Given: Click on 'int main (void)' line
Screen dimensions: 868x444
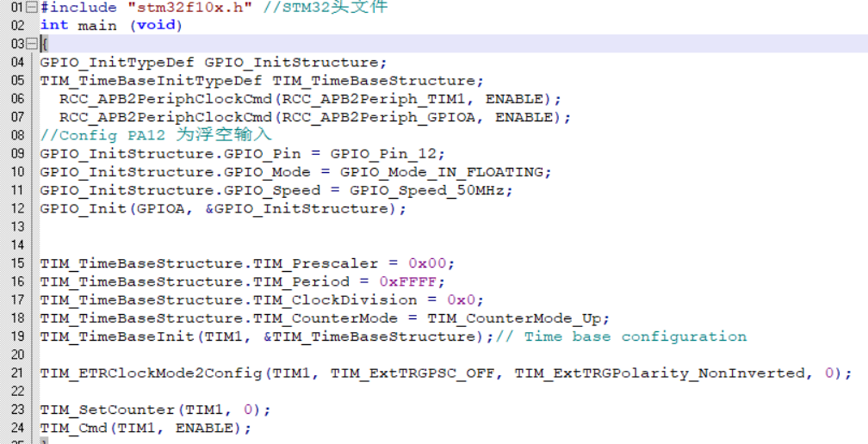Looking at the screenshot, I should click(x=111, y=26).
